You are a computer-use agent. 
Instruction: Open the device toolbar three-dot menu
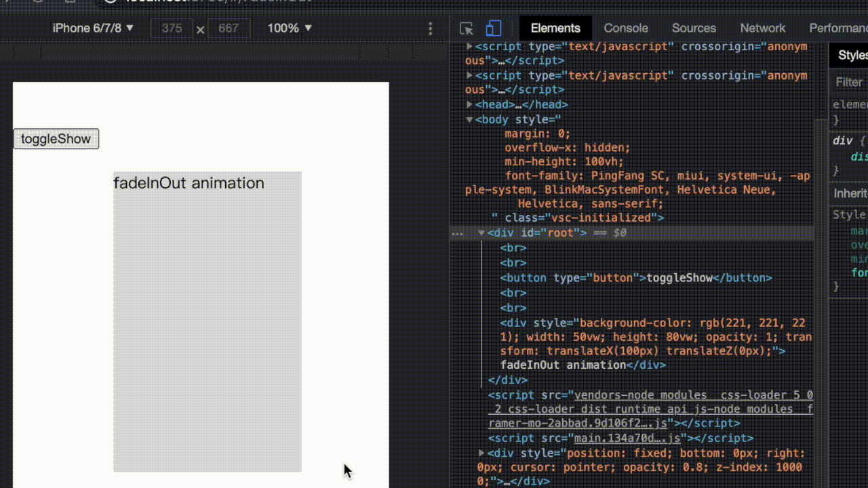[430, 28]
